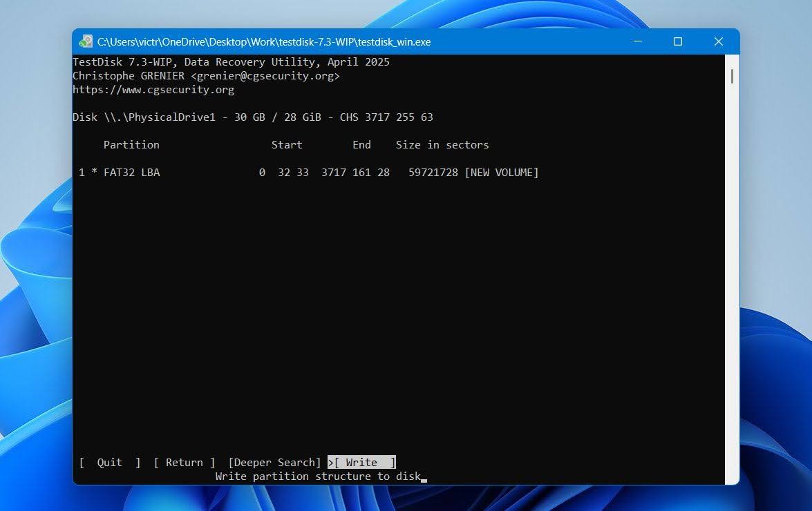Select the FAT32 LBA partition row

coord(309,173)
